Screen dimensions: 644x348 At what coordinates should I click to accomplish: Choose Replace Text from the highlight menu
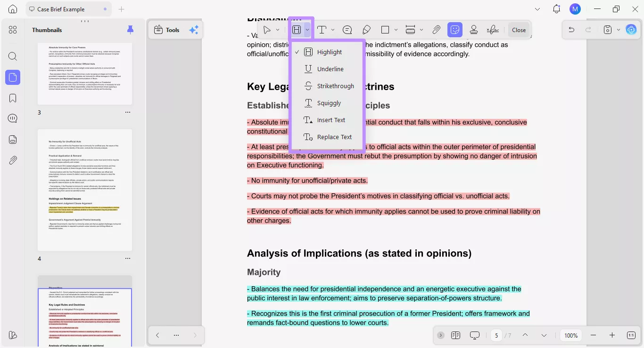click(334, 137)
